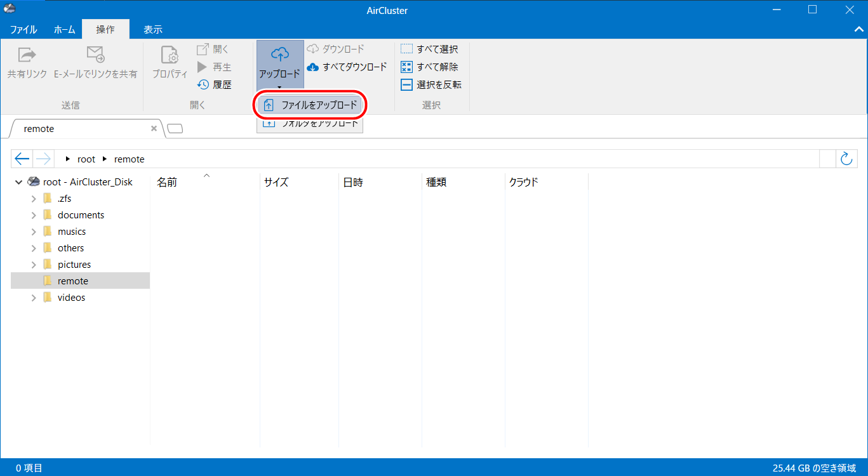The image size is (868, 476).
Task: Switch to the 表示 ribbon tab
Action: (x=152, y=30)
